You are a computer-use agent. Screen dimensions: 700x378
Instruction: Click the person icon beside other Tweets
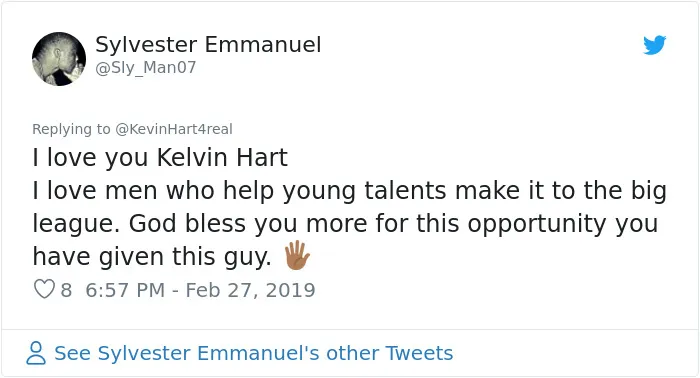tap(36, 353)
